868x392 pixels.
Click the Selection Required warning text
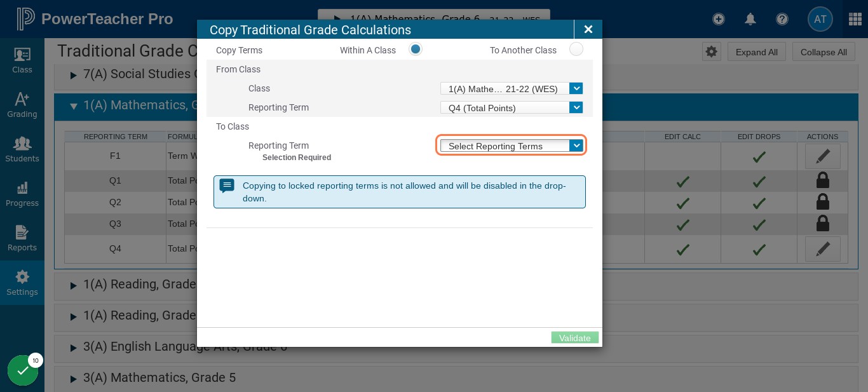[x=297, y=158]
